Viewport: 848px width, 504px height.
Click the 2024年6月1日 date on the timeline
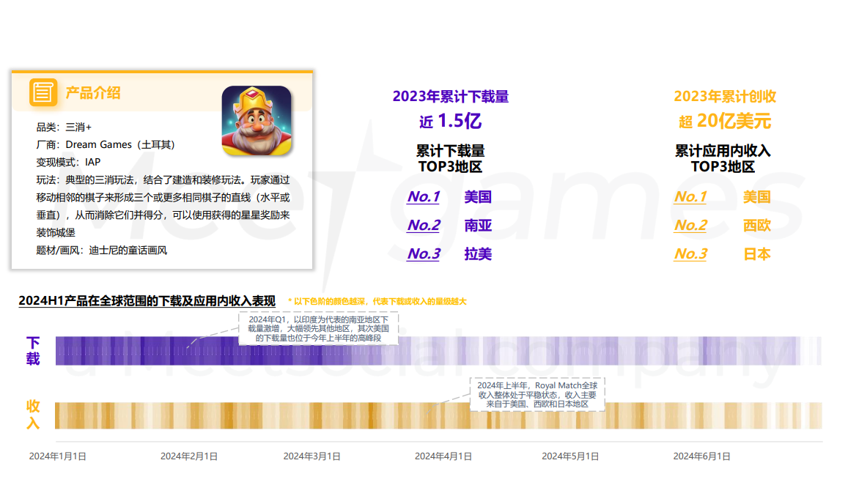[x=702, y=456]
